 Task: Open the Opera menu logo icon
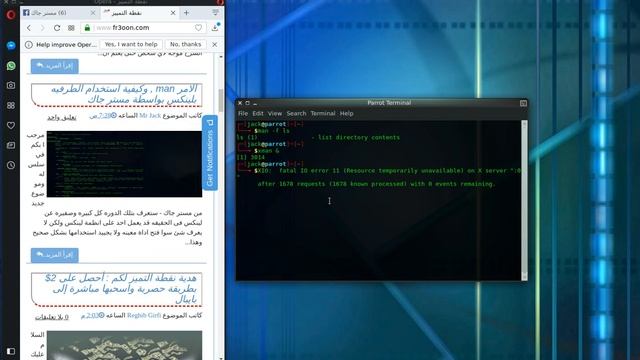tap(11, 15)
